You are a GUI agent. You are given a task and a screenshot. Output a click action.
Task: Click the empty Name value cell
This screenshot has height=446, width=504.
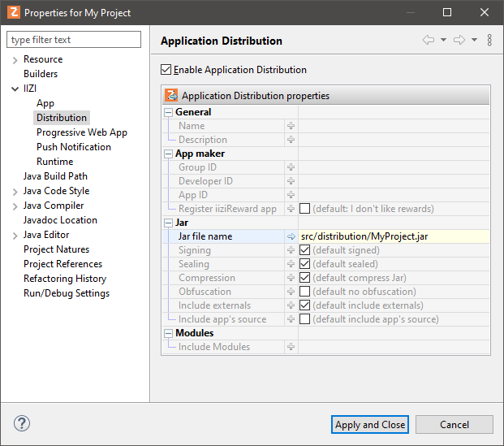tap(394, 126)
